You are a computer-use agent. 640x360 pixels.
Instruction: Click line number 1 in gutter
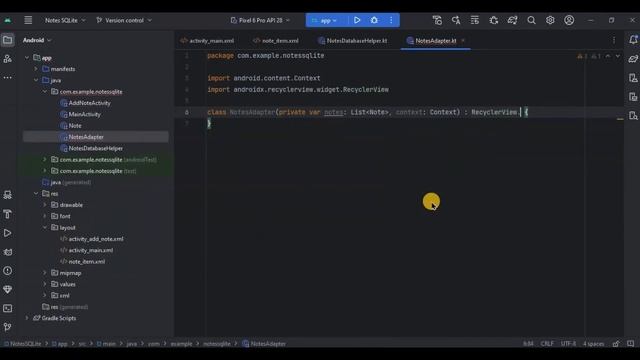pyautogui.click(x=187, y=56)
